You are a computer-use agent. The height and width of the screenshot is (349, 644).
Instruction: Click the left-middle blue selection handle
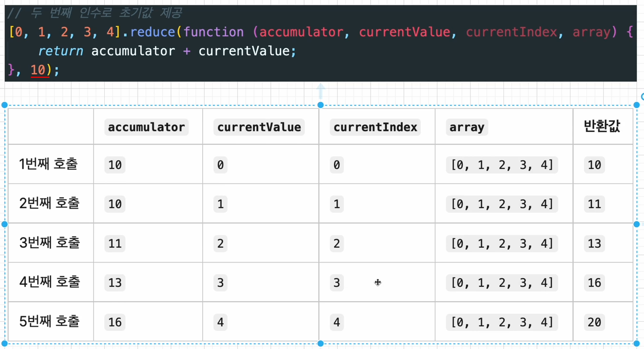(4, 224)
